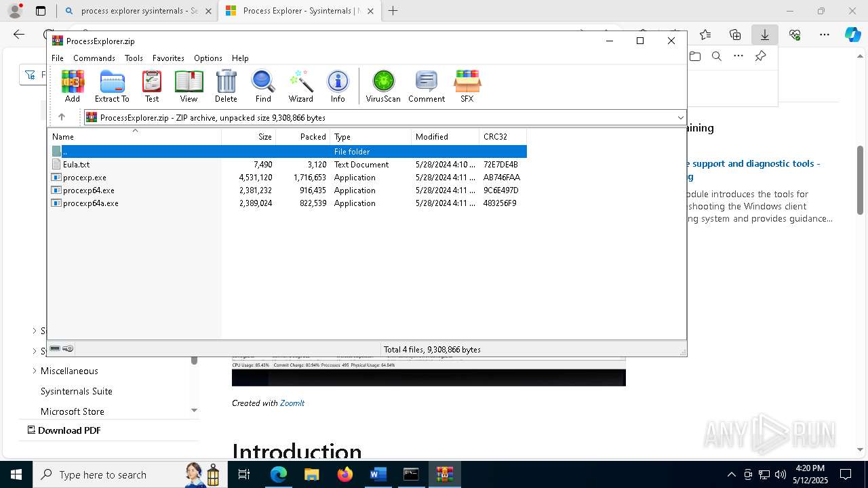Viewport: 868px width, 488px height.
Task: Run VirusScan green bug icon
Action: tap(383, 86)
